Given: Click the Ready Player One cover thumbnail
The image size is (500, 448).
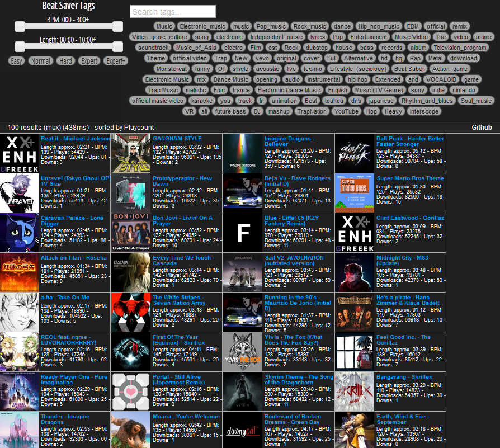Looking at the screenshot, I should pyautogui.click(x=19, y=392).
